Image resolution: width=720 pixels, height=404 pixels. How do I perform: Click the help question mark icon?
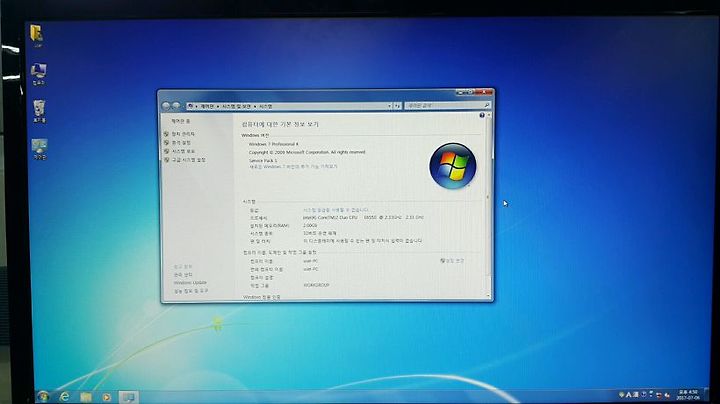482,116
